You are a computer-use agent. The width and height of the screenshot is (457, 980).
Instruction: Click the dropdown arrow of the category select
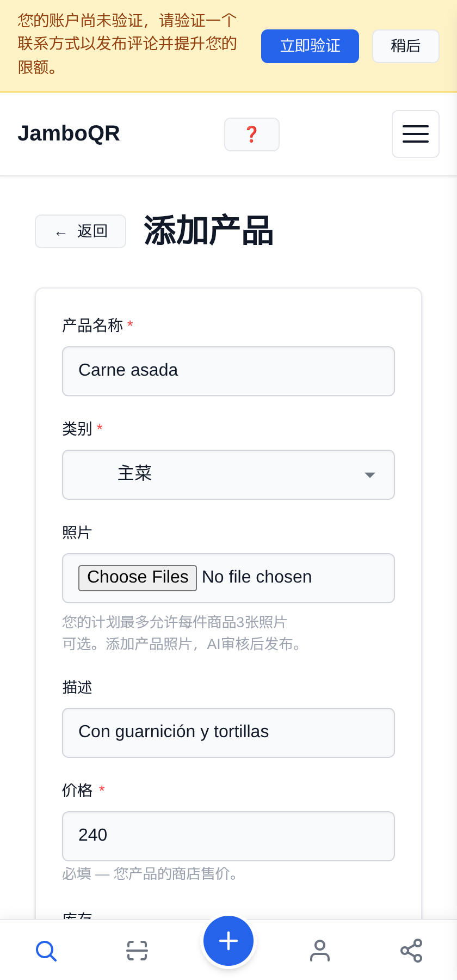(370, 475)
